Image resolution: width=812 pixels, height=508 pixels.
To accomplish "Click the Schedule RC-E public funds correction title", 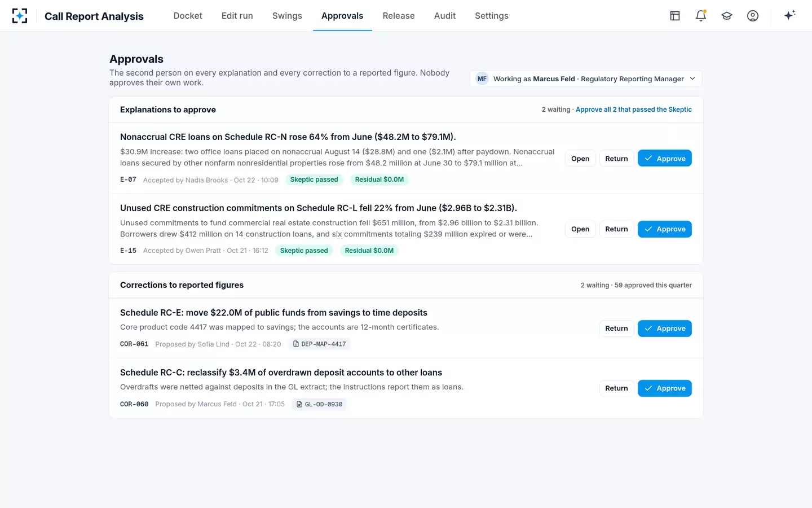I will pos(273,313).
